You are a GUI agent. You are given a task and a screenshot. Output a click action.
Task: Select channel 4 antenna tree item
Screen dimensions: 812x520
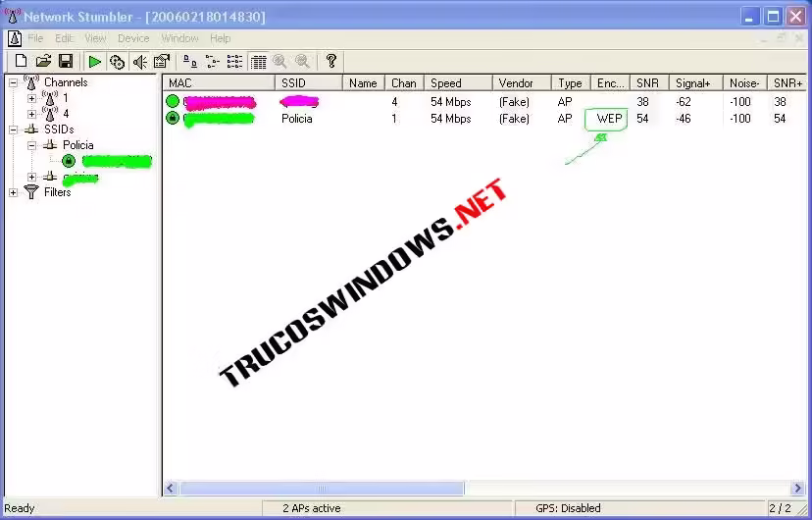coord(50,114)
